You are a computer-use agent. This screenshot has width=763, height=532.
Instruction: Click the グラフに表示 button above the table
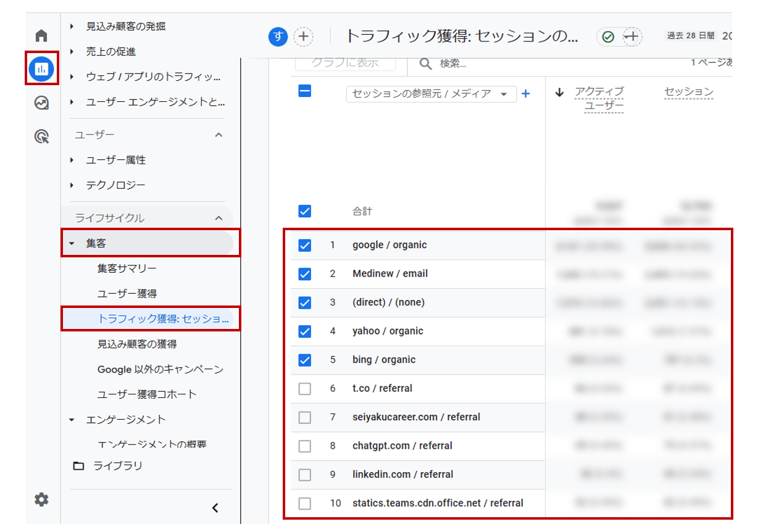pos(345,62)
